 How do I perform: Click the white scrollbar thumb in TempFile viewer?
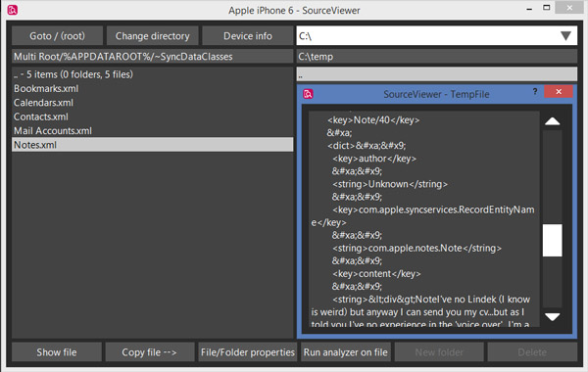click(552, 241)
